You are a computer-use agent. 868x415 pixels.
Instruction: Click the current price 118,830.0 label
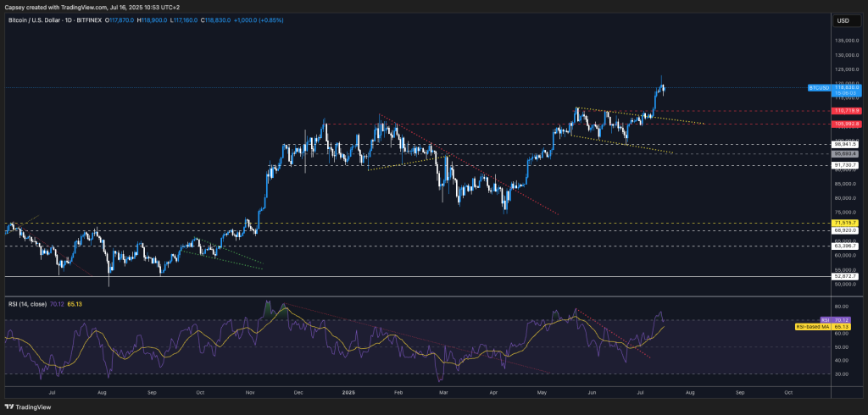coord(847,87)
